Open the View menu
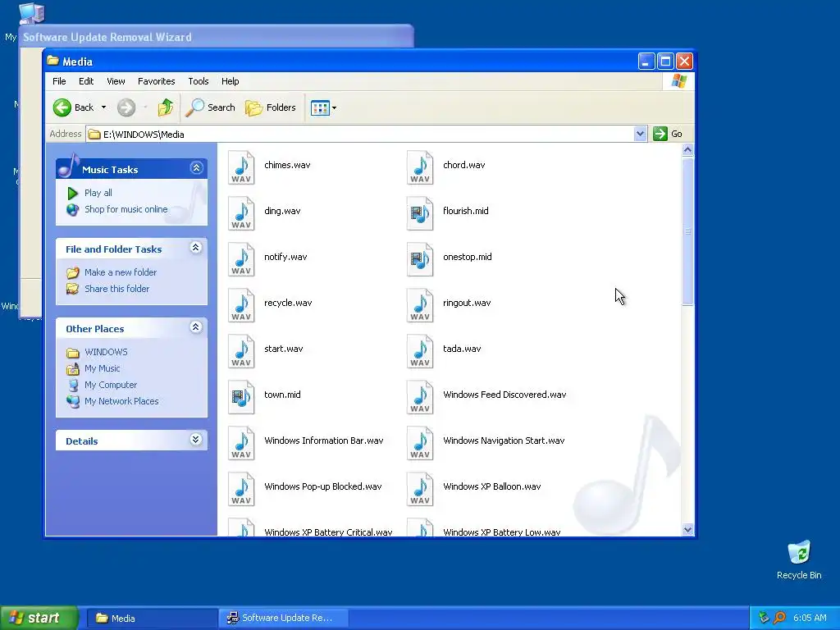The image size is (840, 630). (116, 81)
